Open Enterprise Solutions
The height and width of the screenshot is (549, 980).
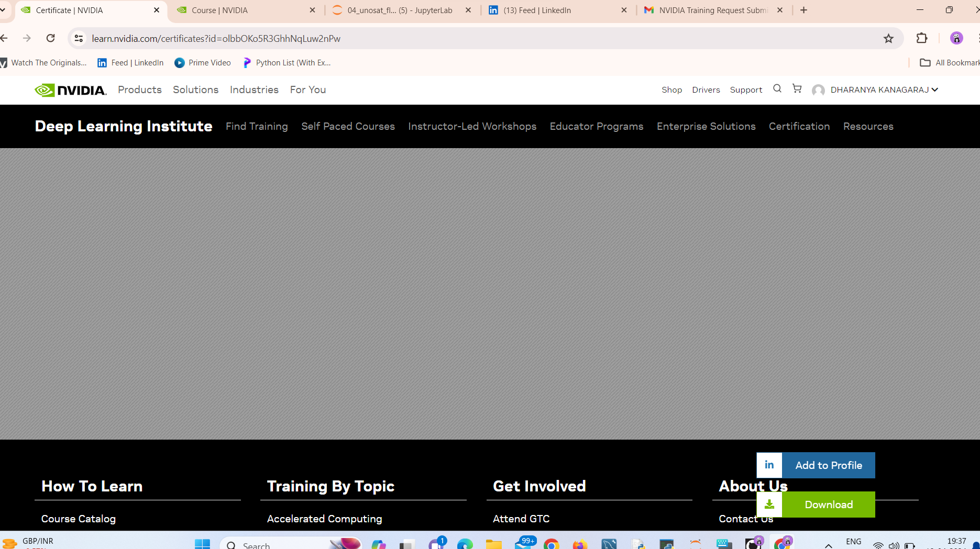click(706, 126)
